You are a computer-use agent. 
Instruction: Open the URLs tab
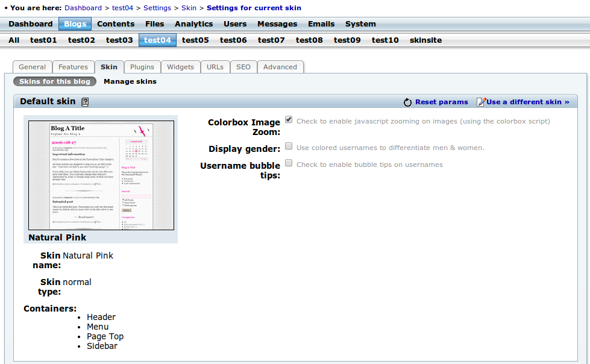pyautogui.click(x=215, y=67)
